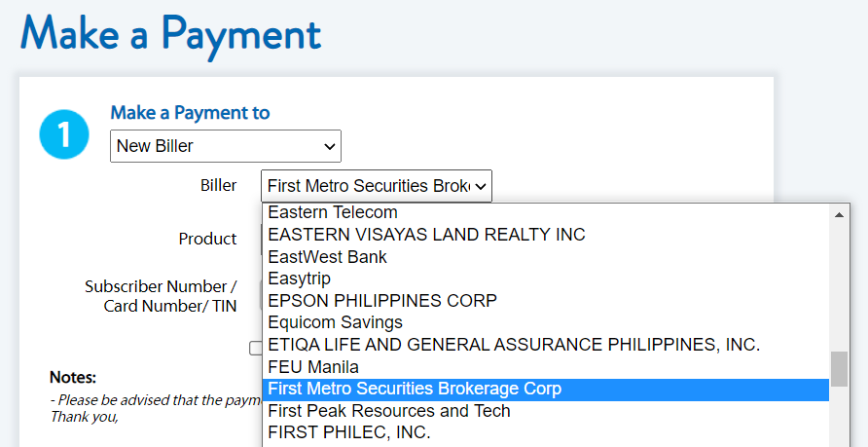Open the New Biller dropdown
The image size is (868, 447).
pyautogui.click(x=225, y=146)
